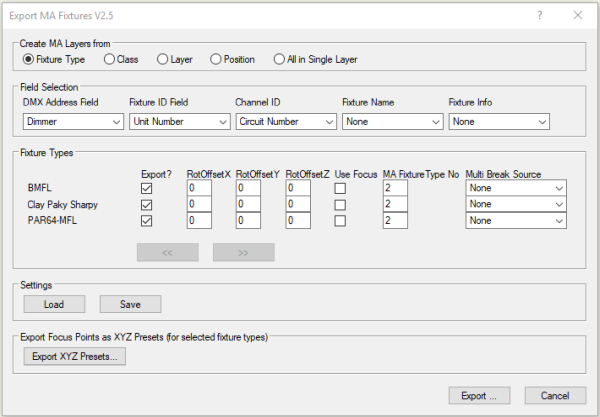Select the Fixture Type radio button
The image size is (600, 417).
(x=29, y=60)
